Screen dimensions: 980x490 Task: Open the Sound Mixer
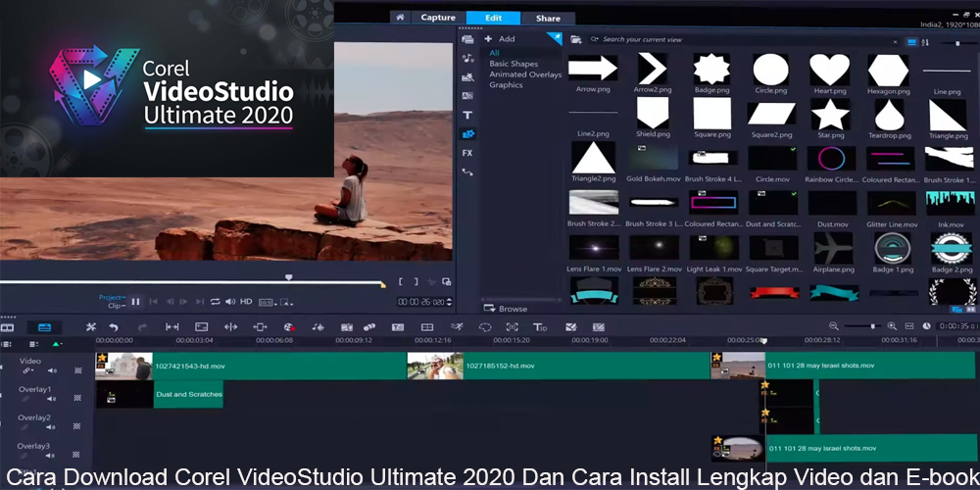pos(318,327)
